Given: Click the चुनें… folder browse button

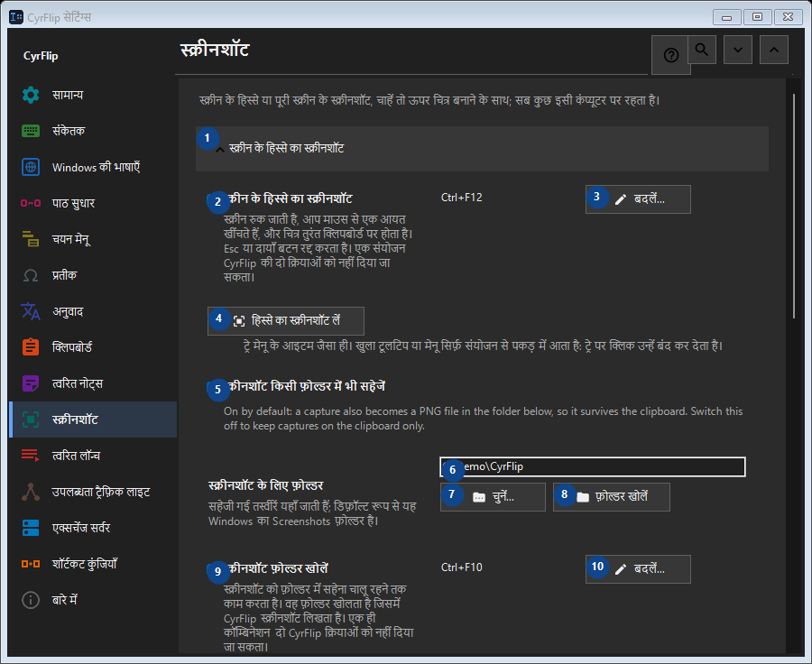Looking at the screenshot, I should 493,497.
